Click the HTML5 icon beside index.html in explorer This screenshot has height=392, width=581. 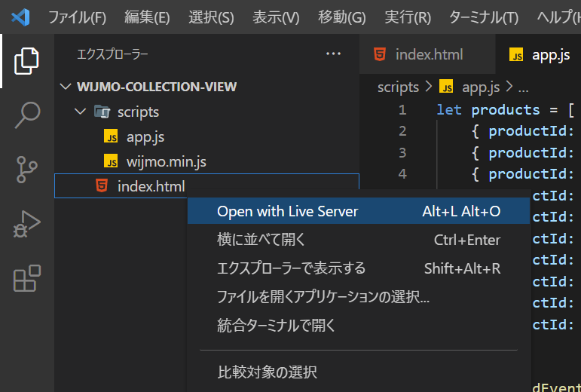[102, 185]
